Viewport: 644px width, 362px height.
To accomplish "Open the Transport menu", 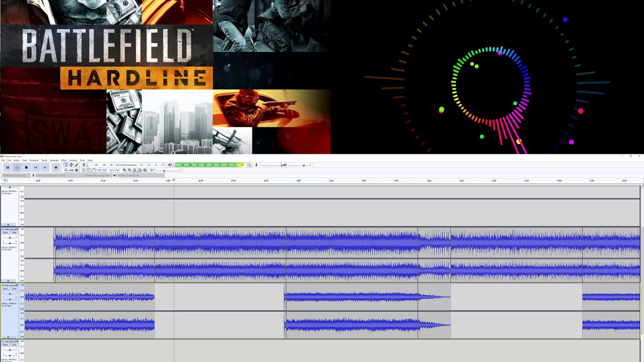I will click(x=34, y=160).
